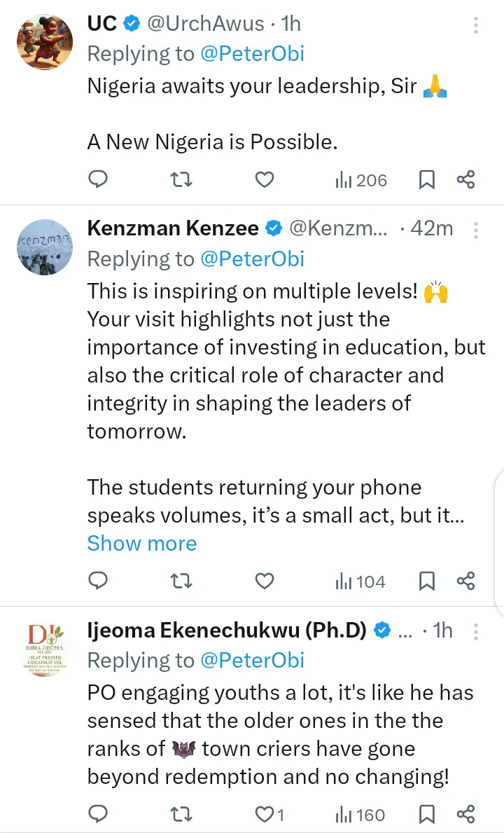The height and width of the screenshot is (833, 504).
Task: Like Kenzman Kenzee's tweet
Action: tap(264, 581)
